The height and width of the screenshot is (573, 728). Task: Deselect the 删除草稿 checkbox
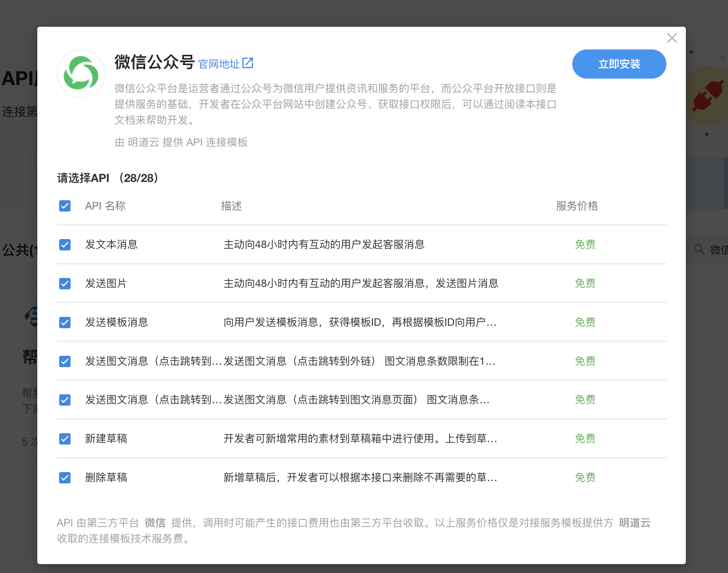click(x=65, y=478)
